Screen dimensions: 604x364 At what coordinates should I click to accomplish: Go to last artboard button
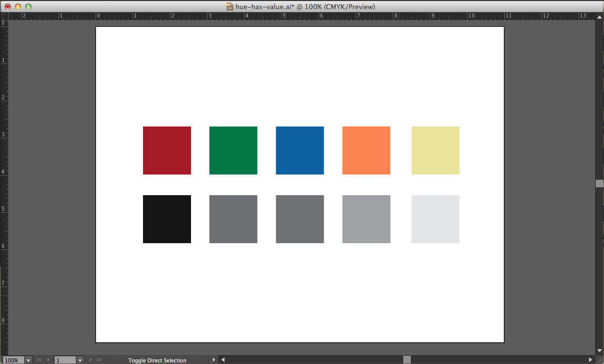(x=99, y=360)
